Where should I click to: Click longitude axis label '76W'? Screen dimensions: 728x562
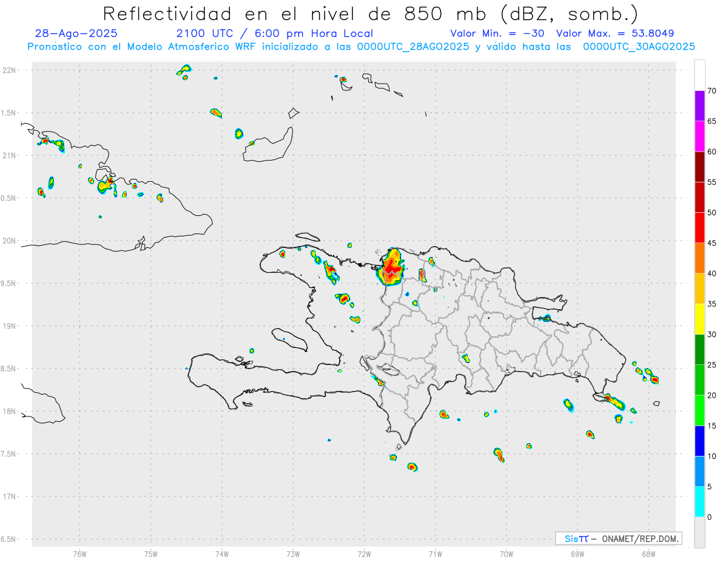[79, 554]
